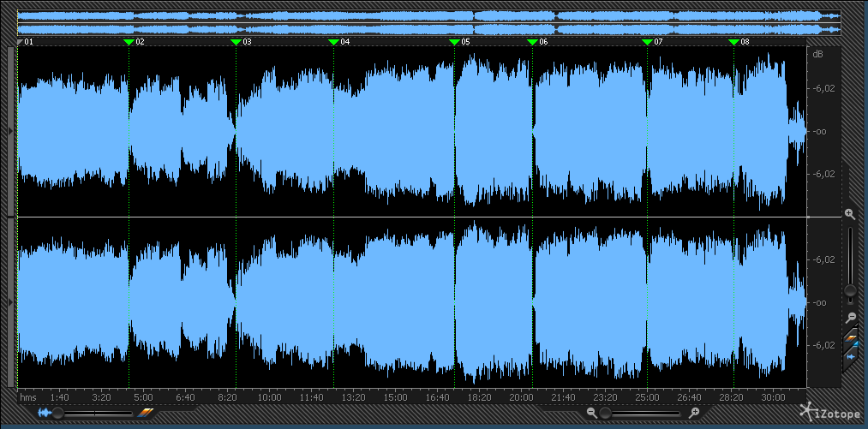Select track marker 04
Viewport: 868px width, 429px height.
point(338,41)
